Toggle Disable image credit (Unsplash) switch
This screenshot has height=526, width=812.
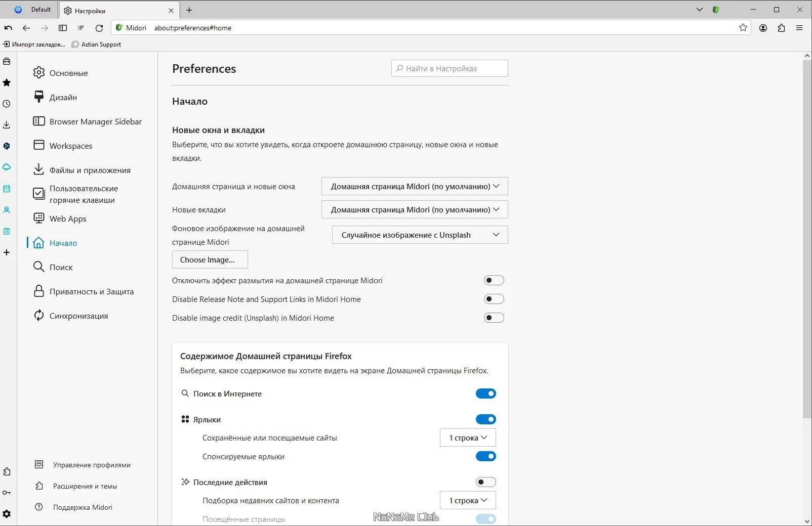pyautogui.click(x=494, y=318)
